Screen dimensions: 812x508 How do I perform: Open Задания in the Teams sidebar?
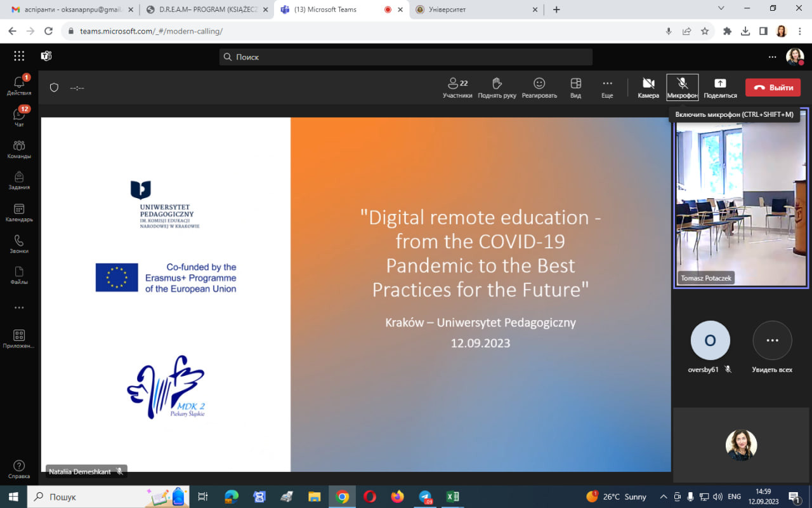[x=19, y=181]
